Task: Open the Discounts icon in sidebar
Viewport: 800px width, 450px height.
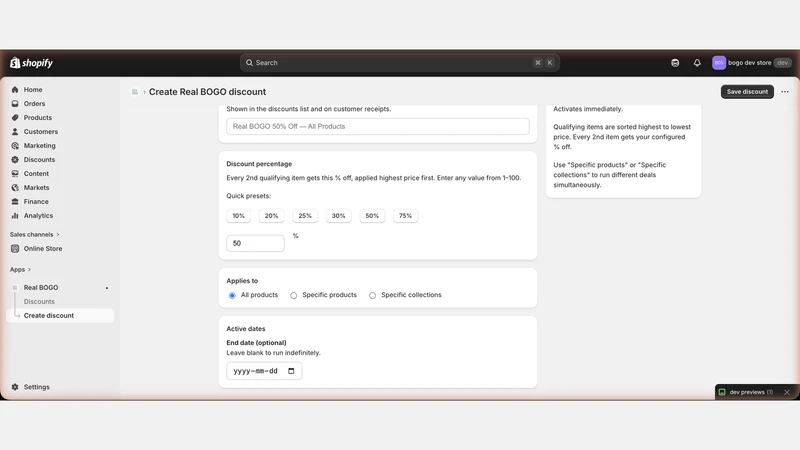Action: coord(15,160)
